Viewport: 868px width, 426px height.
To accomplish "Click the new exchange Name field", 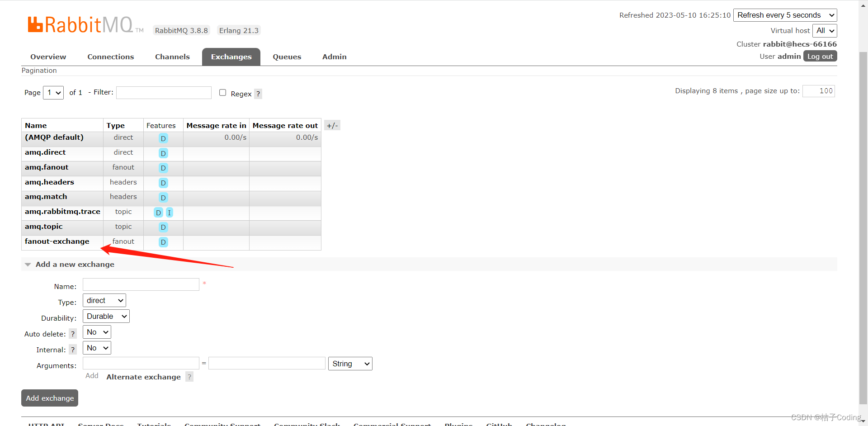I will [x=141, y=284].
